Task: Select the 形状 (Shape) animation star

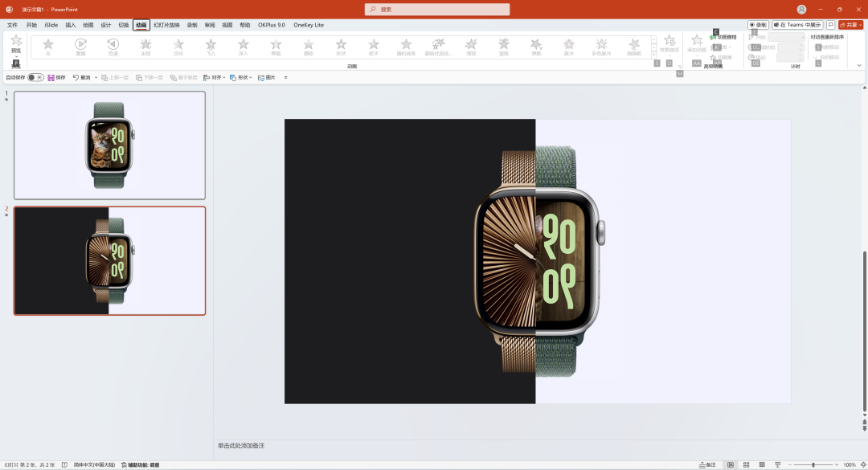Action: click(341, 47)
